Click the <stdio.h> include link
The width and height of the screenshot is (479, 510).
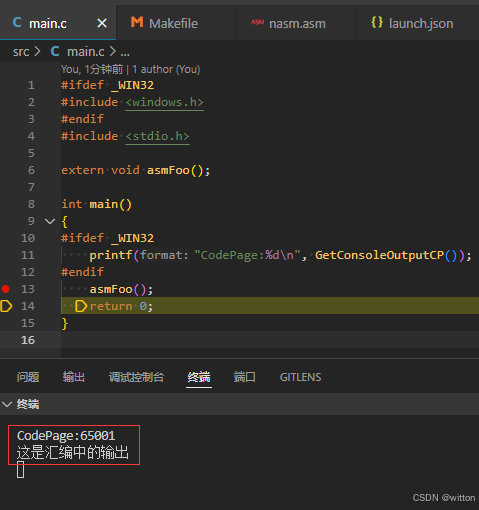pyautogui.click(x=157, y=136)
